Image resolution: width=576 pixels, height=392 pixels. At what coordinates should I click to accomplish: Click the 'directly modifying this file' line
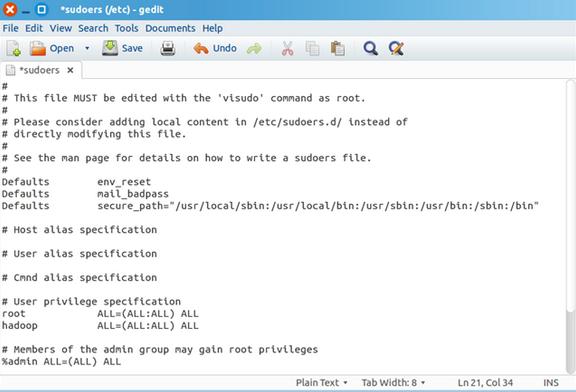pos(94,134)
